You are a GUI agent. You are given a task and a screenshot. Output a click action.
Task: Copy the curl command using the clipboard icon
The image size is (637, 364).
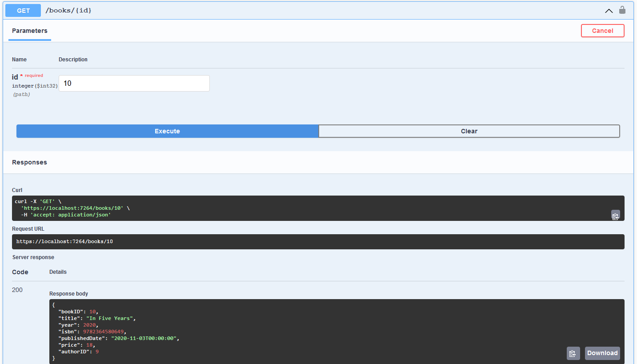pyautogui.click(x=615, y=216)
